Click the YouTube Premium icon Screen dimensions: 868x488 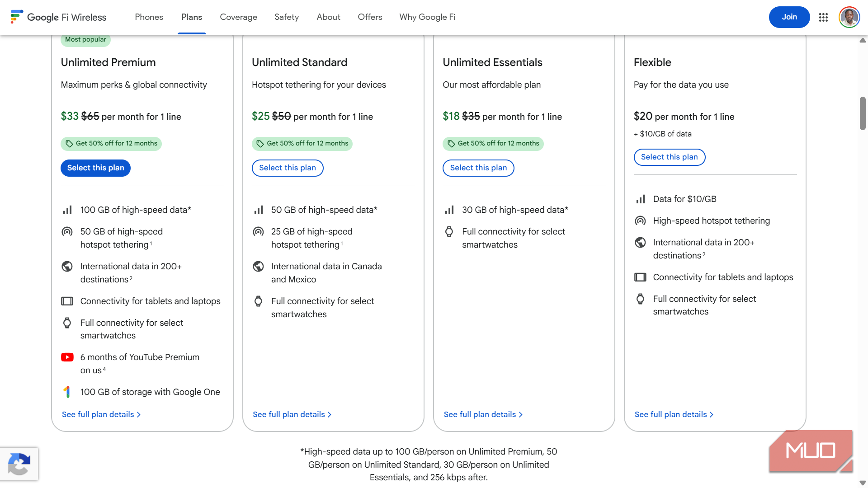[67, 357]
